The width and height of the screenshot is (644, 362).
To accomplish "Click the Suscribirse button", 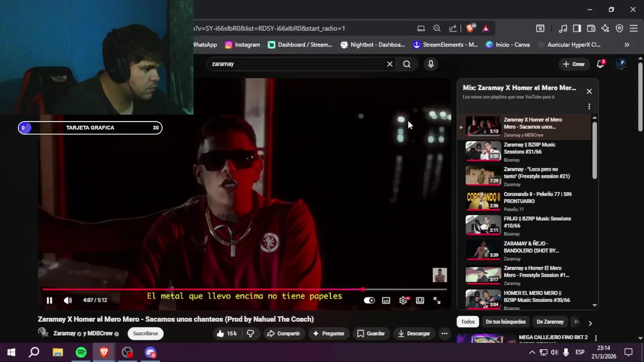I will point(145,333).
